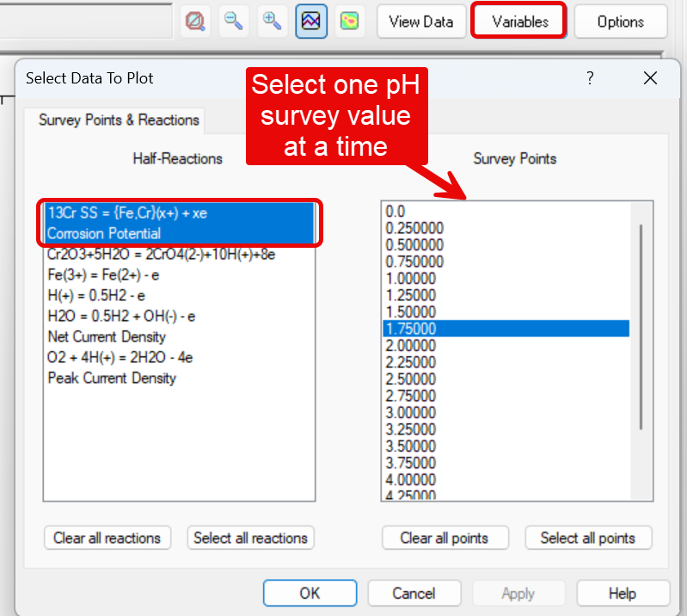This screenshot has height=616, width=687.
Task: Select survey point 3.75000
Action: [x=506, y=463]
